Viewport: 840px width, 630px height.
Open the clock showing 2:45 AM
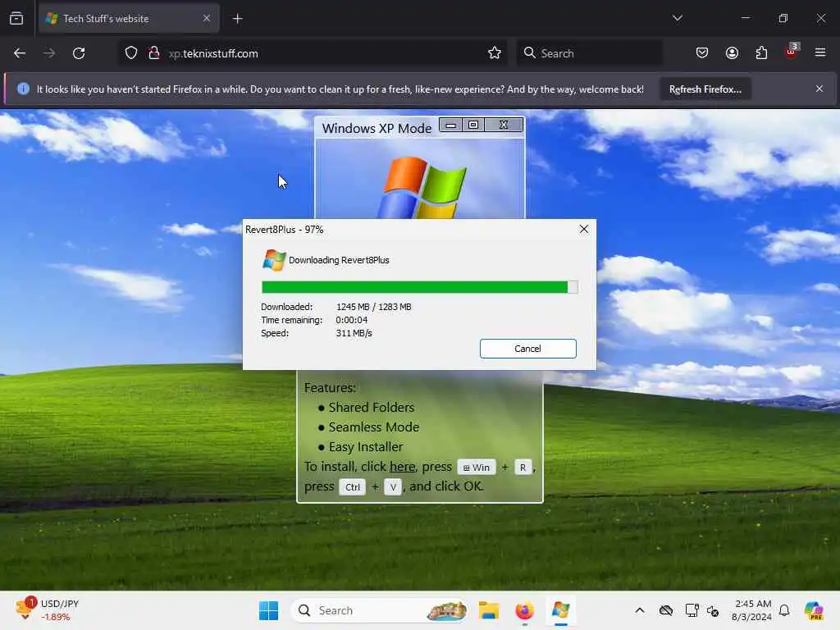click(751, 610)
